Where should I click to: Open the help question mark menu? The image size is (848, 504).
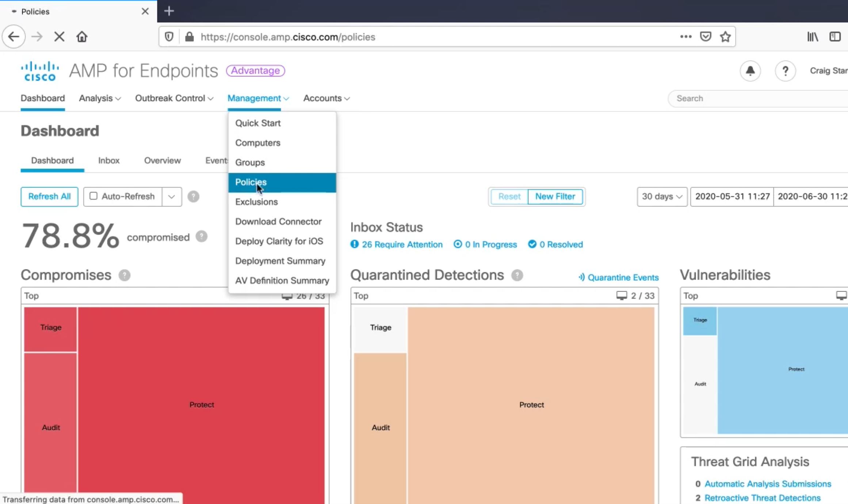785,71
